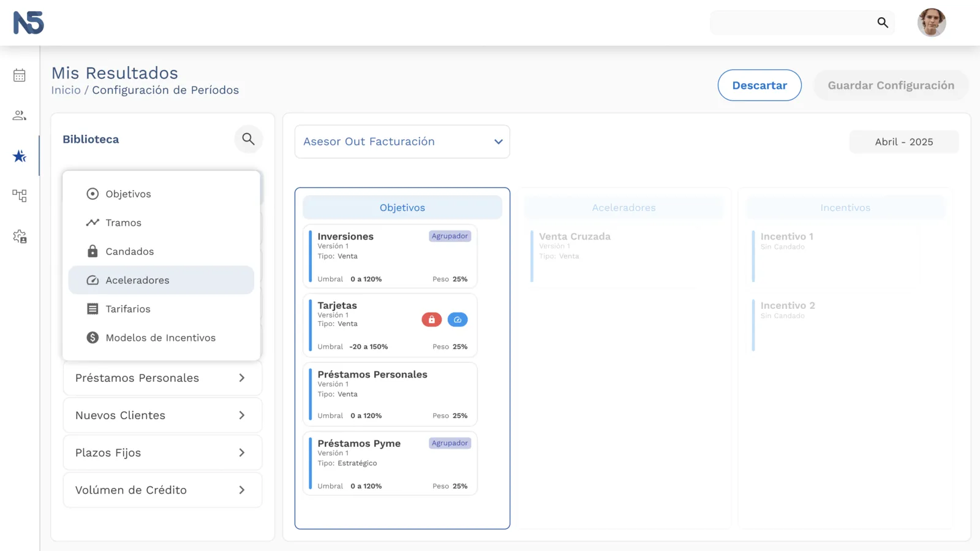Click Volúmen de Crédito library label
This screenshot has width=980, height=551.
coord(130,490)
